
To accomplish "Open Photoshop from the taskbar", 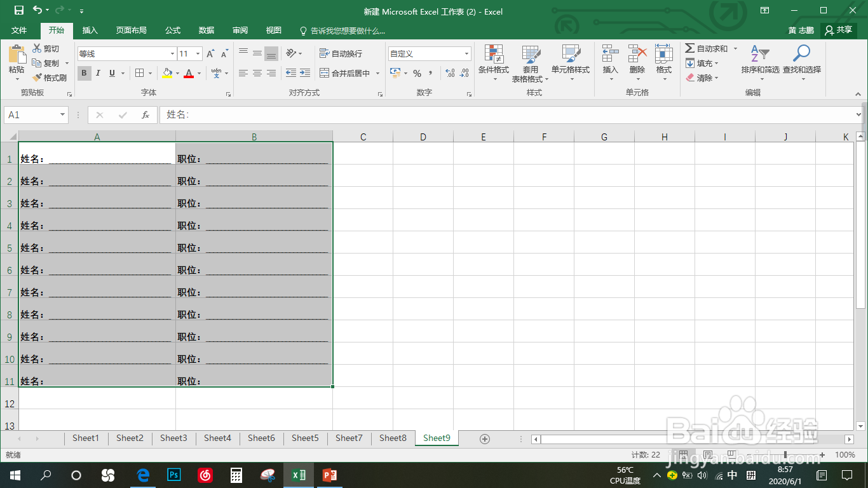I will pyautogui.click(x=173, y=475).
